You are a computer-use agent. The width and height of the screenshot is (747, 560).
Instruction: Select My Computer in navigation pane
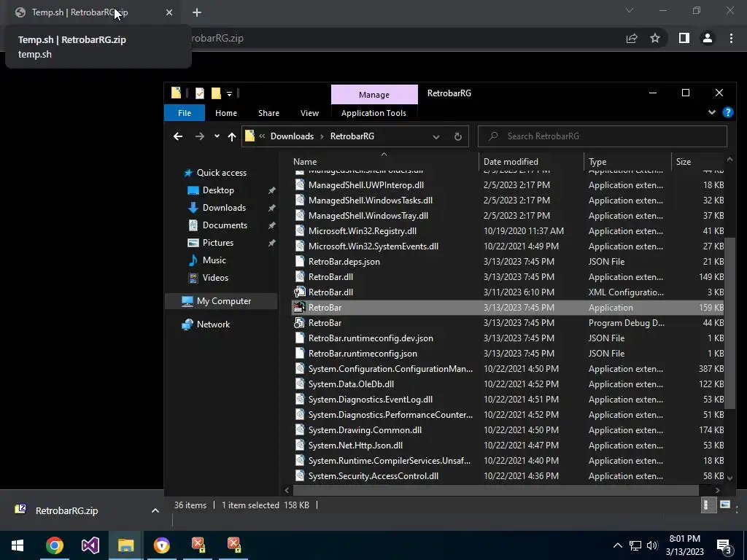pyautogui.click(x=222, y=301)
